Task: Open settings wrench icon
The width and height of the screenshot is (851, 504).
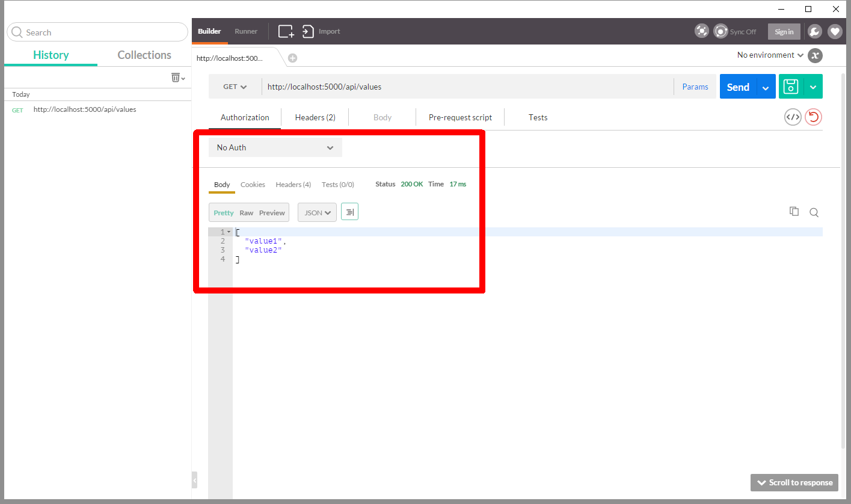Action: pyautogui.click(x=814, y=32)
